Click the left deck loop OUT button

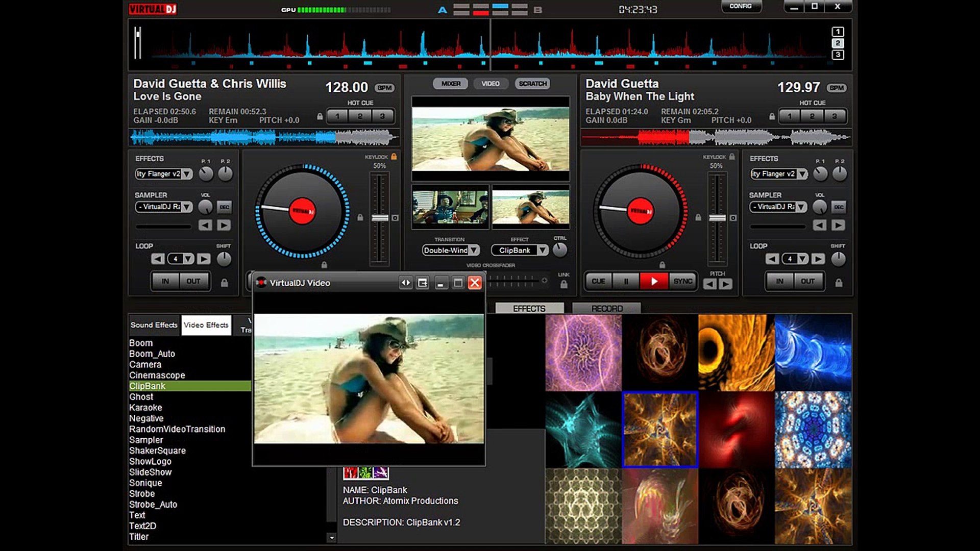pyautogui.click(x=193, y=281)
